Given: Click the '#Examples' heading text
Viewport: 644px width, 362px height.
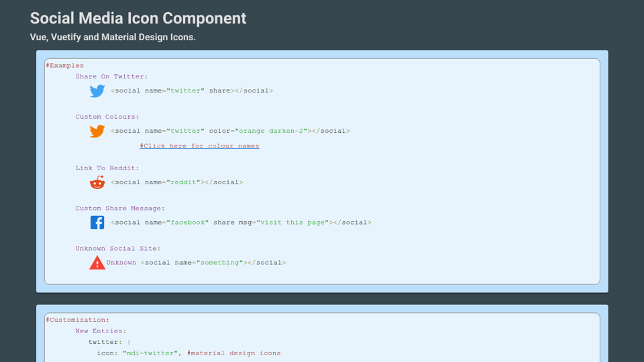Looking at the screenshot, I should point(65,66).
